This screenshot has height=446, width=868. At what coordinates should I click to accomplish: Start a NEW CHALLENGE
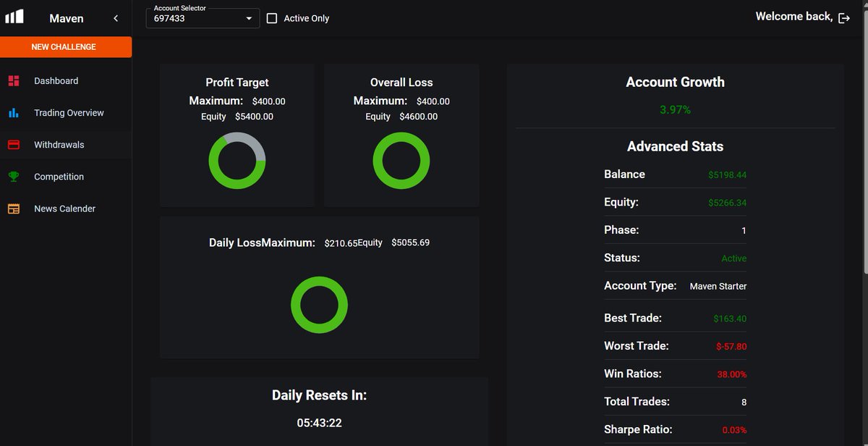66,47
